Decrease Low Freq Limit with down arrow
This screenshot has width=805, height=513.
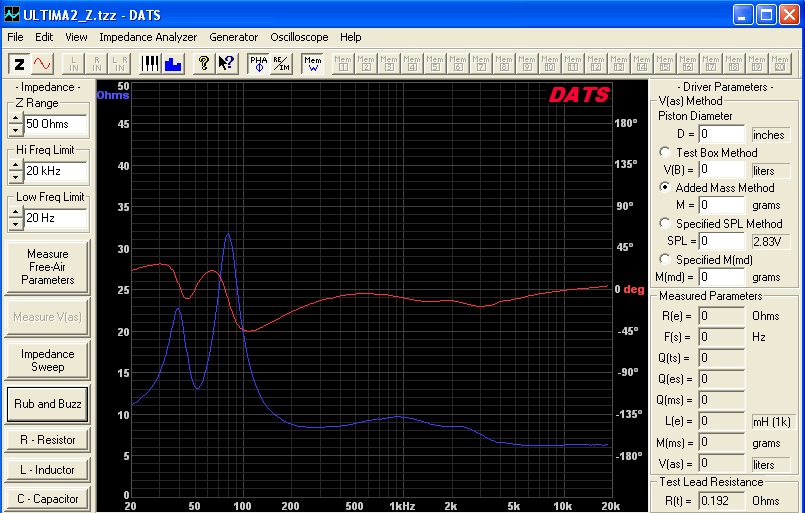pos(16,224)
